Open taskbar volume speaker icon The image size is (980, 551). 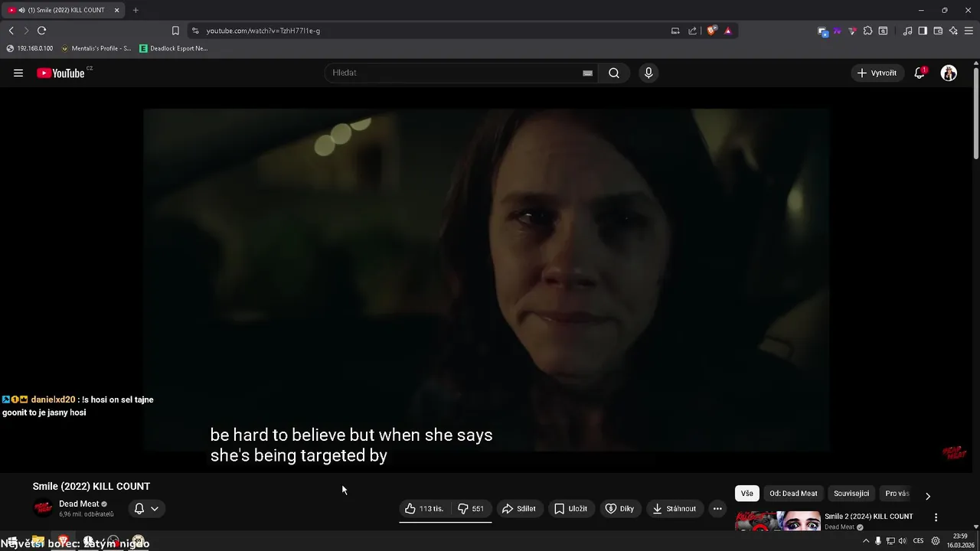(x=902, y=541)
